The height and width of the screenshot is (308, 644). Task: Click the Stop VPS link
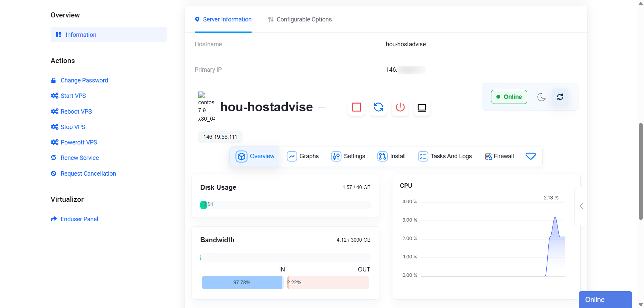(73, 127)
